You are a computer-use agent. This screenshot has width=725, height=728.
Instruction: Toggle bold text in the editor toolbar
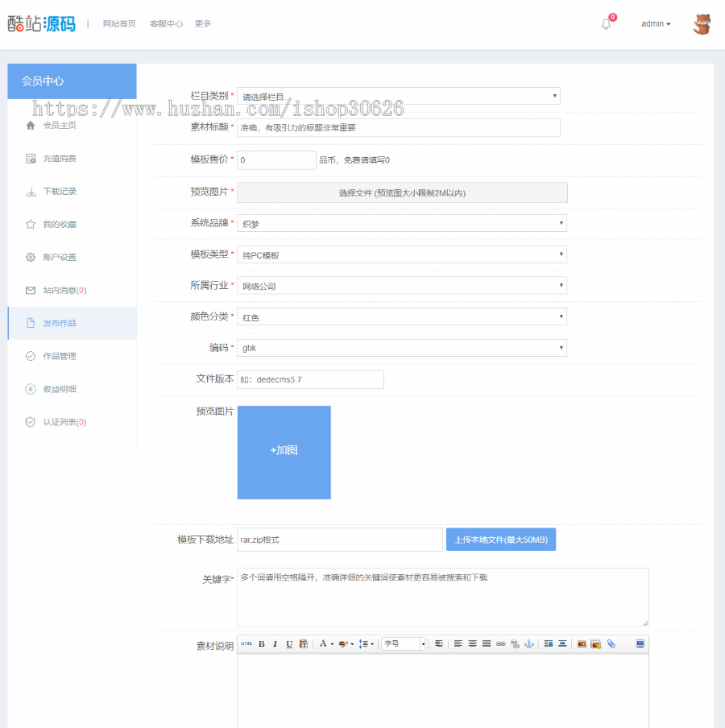tap(262, 643)
